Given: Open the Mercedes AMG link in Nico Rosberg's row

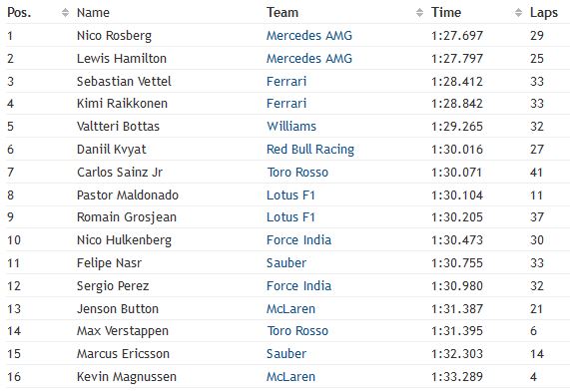Looking at the screenshot, I should click(x=309, y=36).
